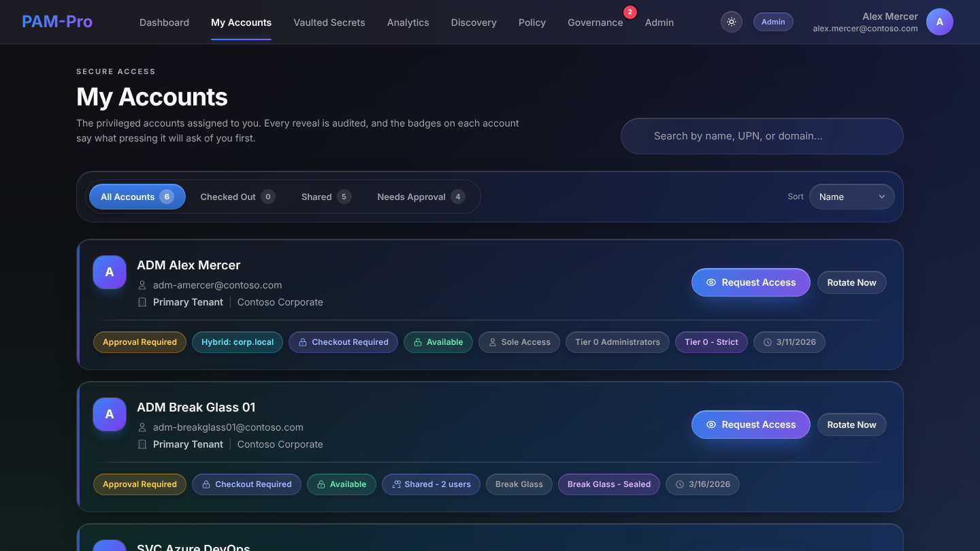
Task: Focus the search by name, UPN, or domain field
Action: coord(762,136)
